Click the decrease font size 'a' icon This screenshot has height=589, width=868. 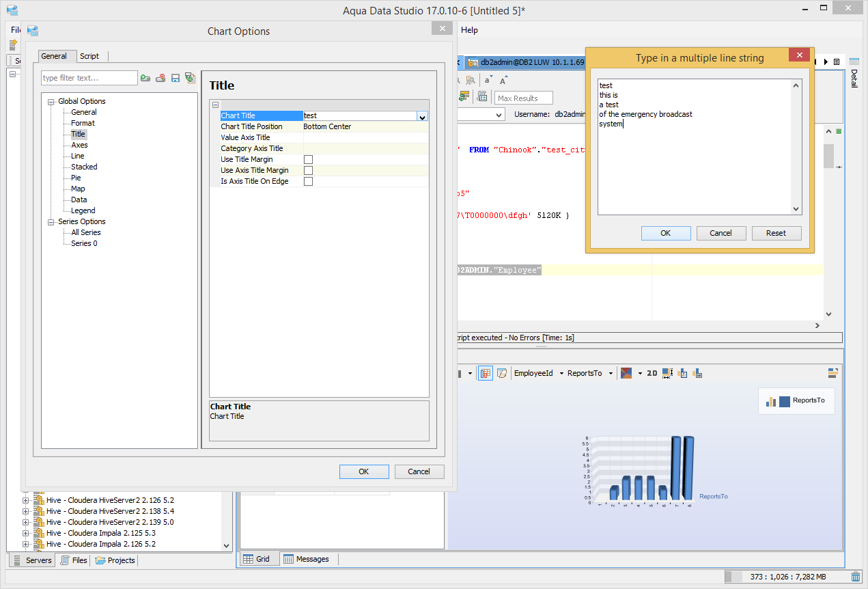pyautogui.click(x=488, y=81)
